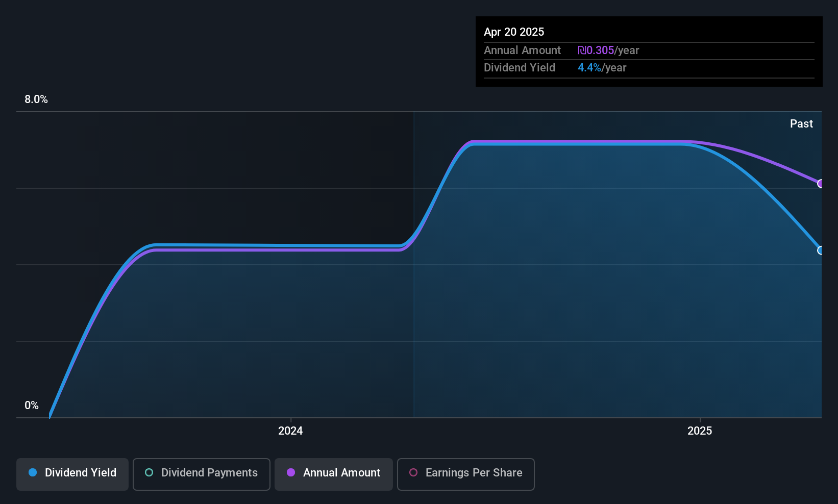Click the 2024 axis label
This screenshot has width=838, height=504.
[x=290, y=431]
